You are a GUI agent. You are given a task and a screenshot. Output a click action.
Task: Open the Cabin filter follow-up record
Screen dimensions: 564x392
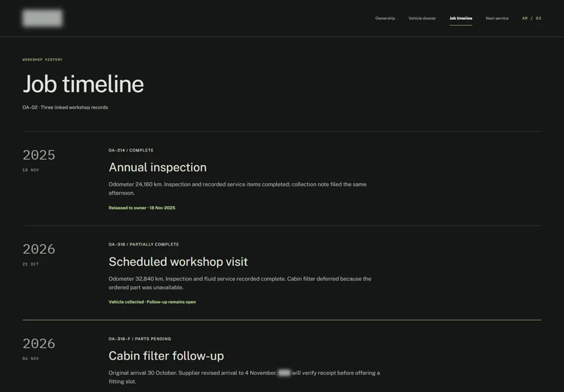point(166,356)
